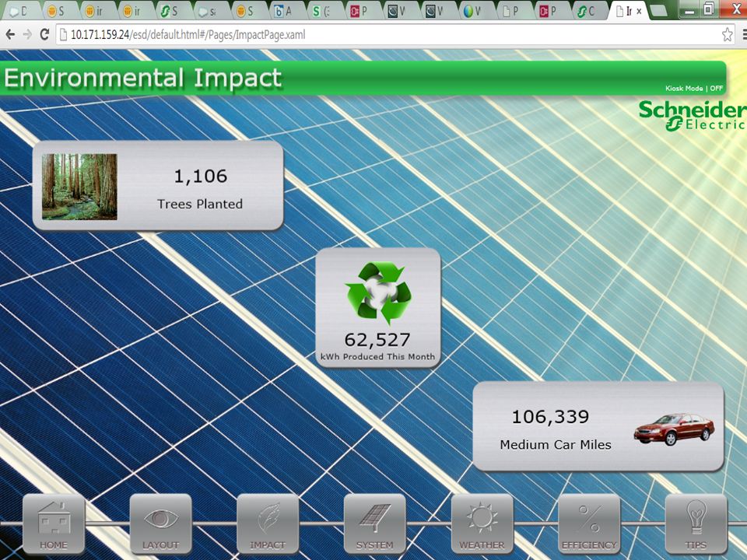Open the Chrome menu icon

(744, 34)
